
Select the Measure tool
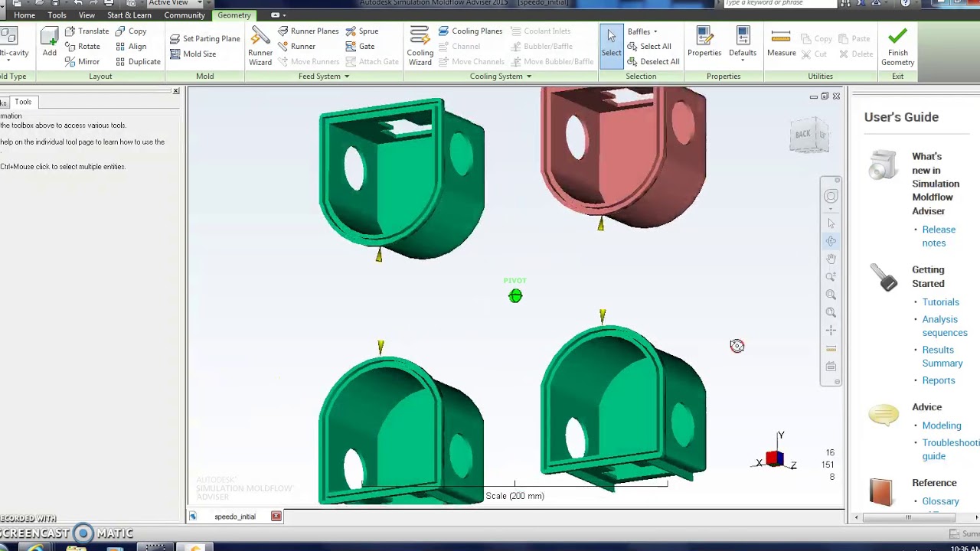click(x=781, y=43)
